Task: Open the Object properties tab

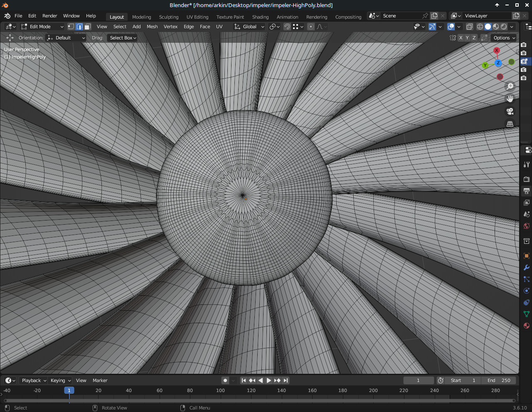Action: [x=527, y=256]
